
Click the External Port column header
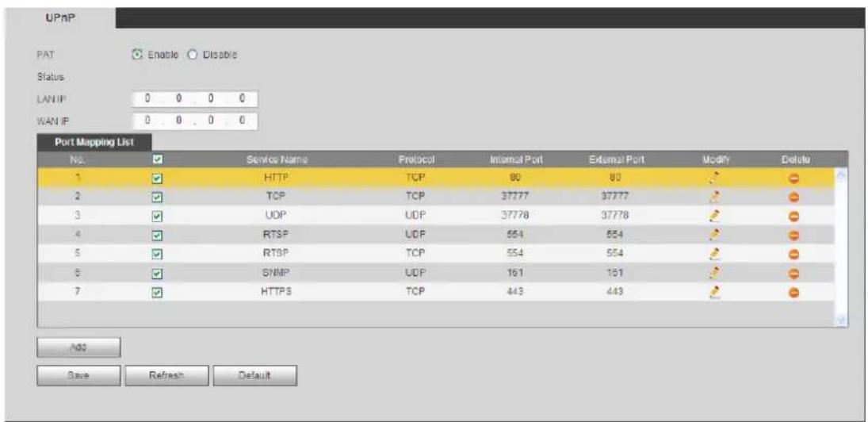[616, 160]
